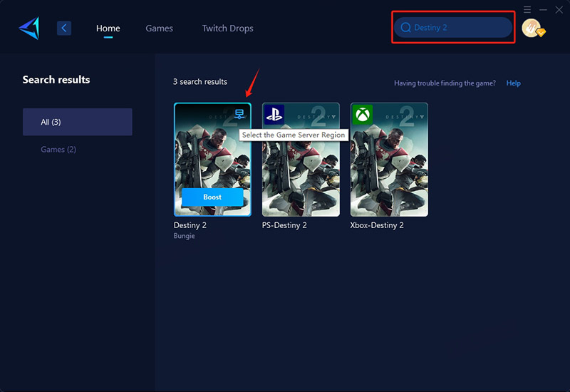Screen dimensions: 570x392
Task: Click the VIP diamond badge on avatar
Action: click(540, 33)
